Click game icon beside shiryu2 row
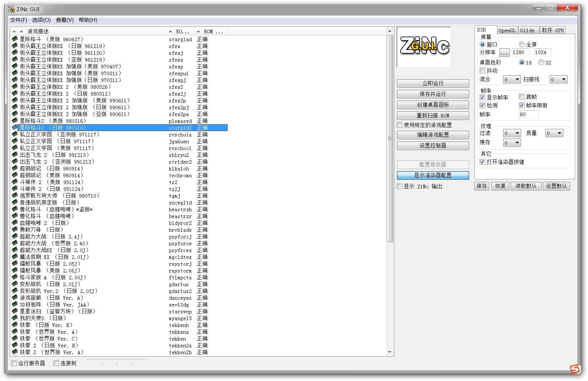This screenshot has width=588, height=381. pos(15,155)
